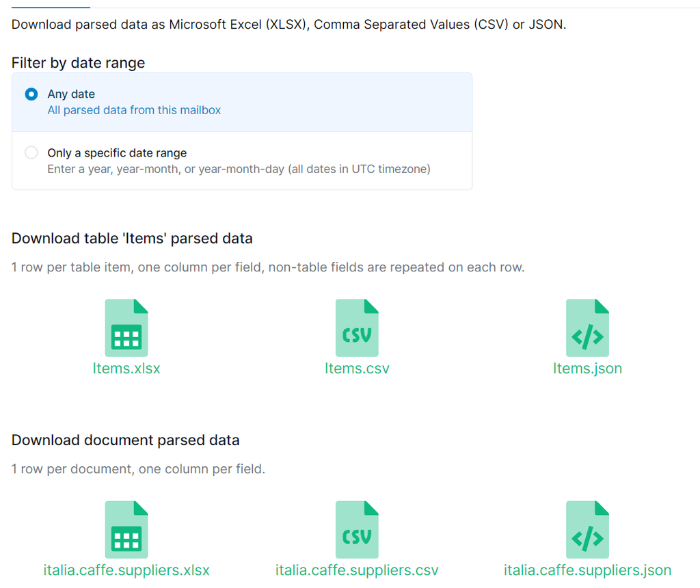Click the Items.csv download link
The height and width of the screenshot is (588, 700).
[x=356, y=368]
